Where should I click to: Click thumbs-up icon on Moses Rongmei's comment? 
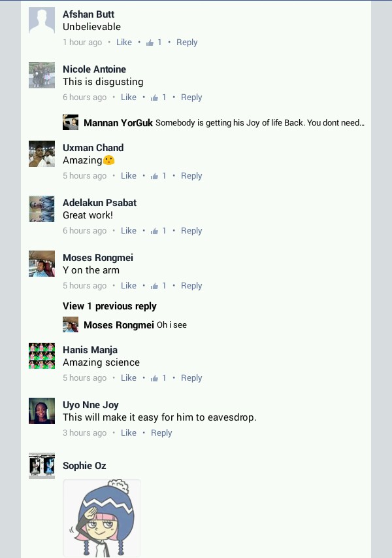click(x=154, y=286)
